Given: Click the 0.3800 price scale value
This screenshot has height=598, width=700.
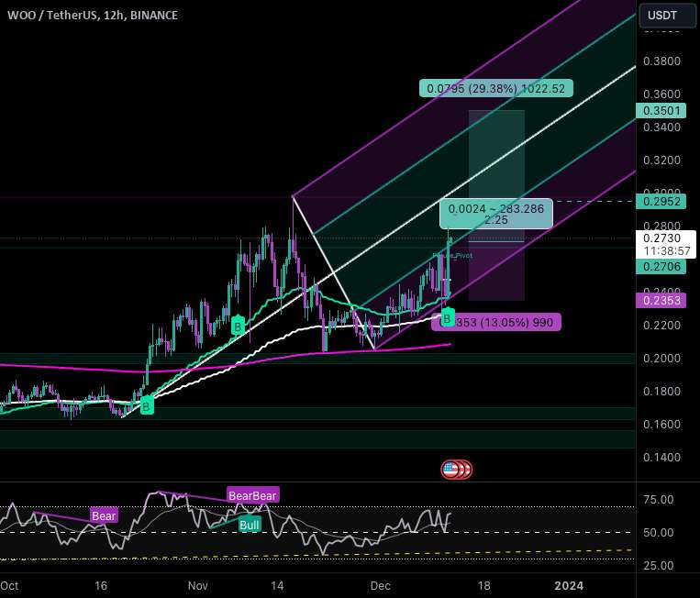Looking at the screenshot, I should click(661, 61).
